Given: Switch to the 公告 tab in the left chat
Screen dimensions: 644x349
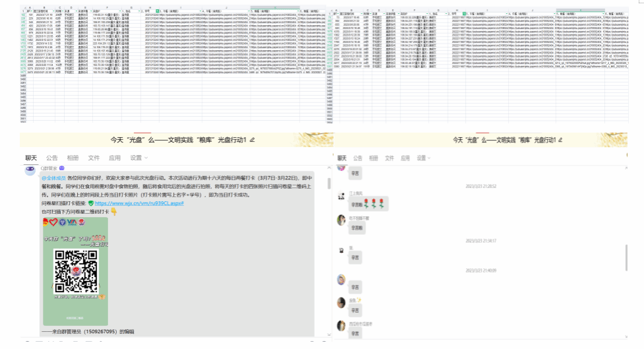Looking at the screenshot, I should 51,158.
